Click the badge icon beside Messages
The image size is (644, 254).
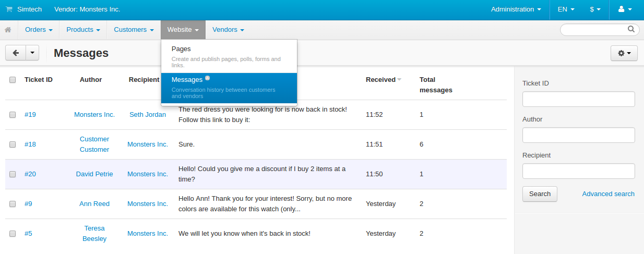tap(207, 78)
